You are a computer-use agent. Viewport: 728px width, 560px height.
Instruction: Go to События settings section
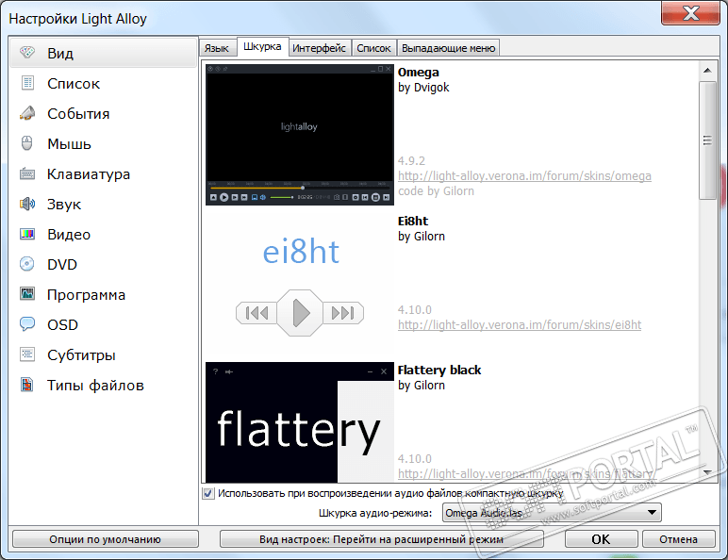tap(103, 114)
